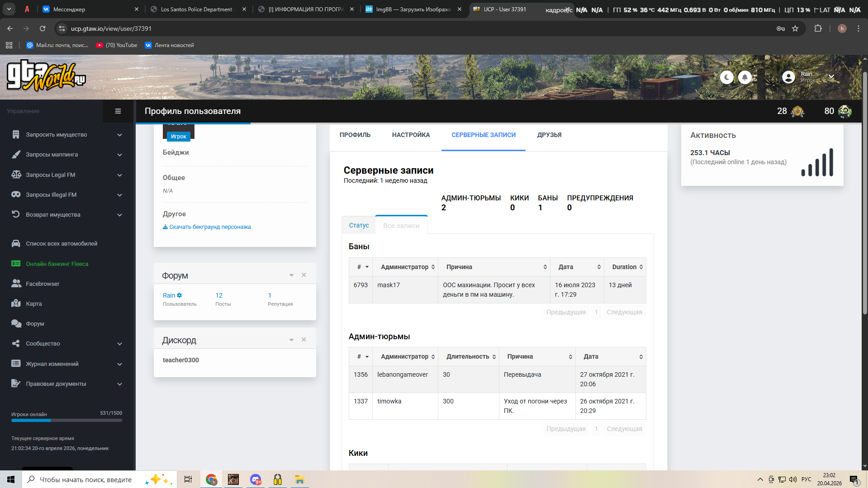Switch to ДРУЗЬЯ tab
This screenshot has width=868, height=488.
549,135
